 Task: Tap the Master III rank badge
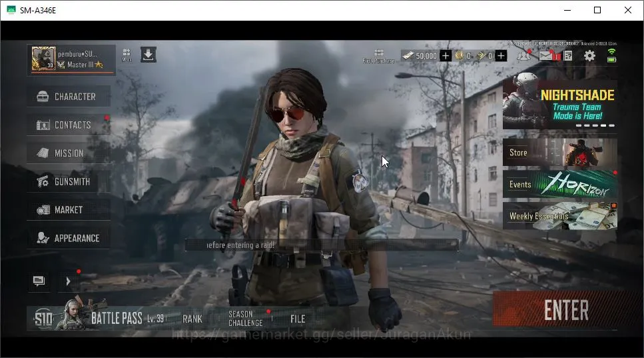click(x=80, y=65)
